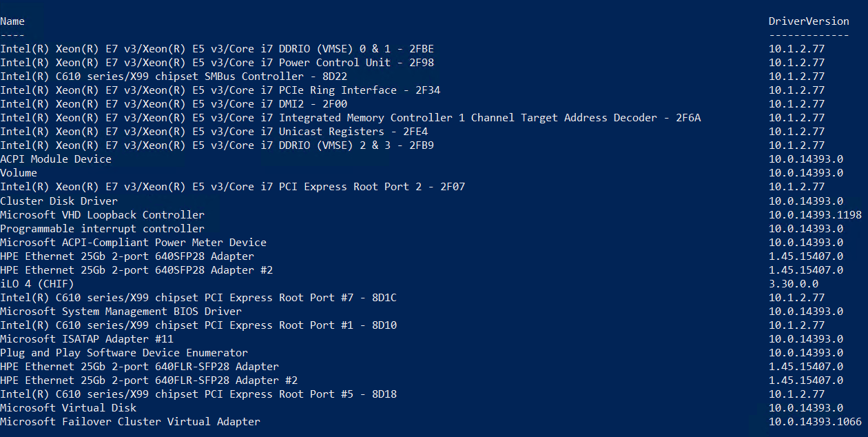Image resolution: width=868 pixels, height=437 pixels.
Task: Click the Volume entry text
Action: point(19,173)
